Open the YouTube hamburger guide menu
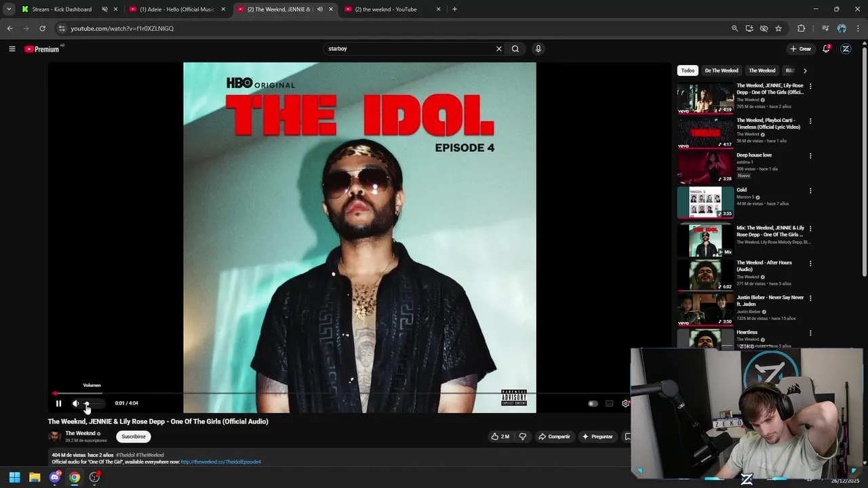 (12, 49)
